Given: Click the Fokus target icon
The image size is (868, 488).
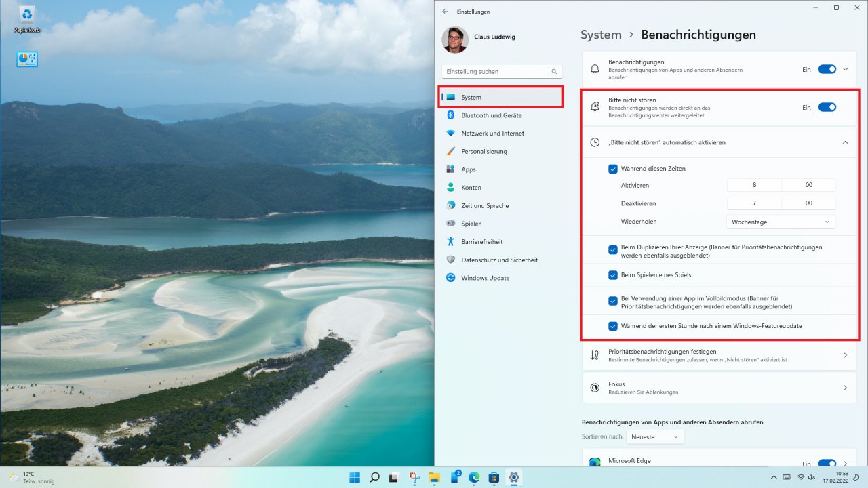Looking at the screenshot, I should tap(595, 388).
